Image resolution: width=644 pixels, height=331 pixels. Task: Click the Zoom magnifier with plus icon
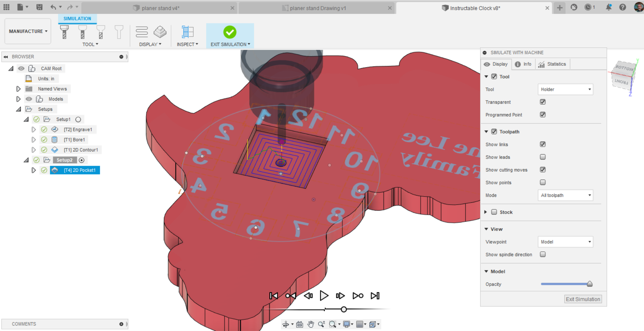click(x=321, y=324)
